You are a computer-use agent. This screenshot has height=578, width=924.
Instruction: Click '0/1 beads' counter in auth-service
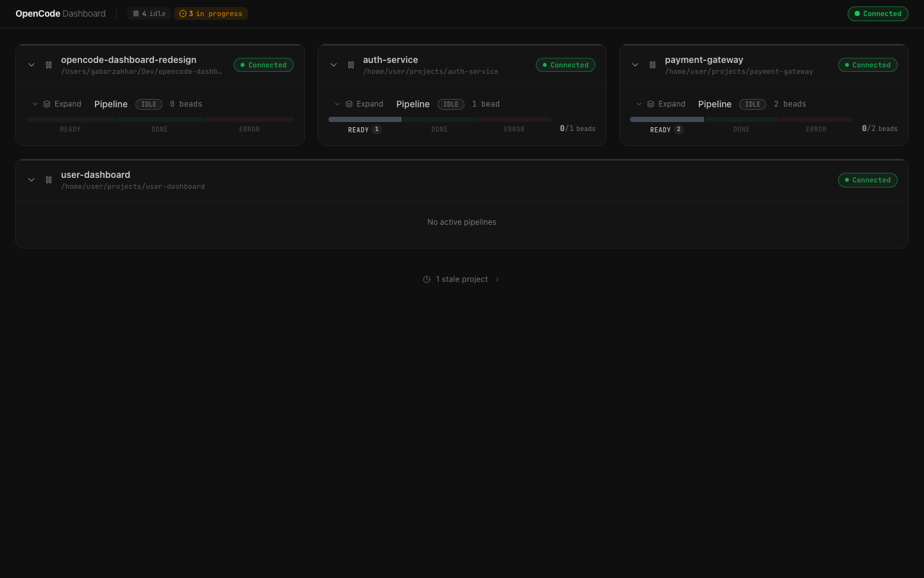tap(577, 128)
